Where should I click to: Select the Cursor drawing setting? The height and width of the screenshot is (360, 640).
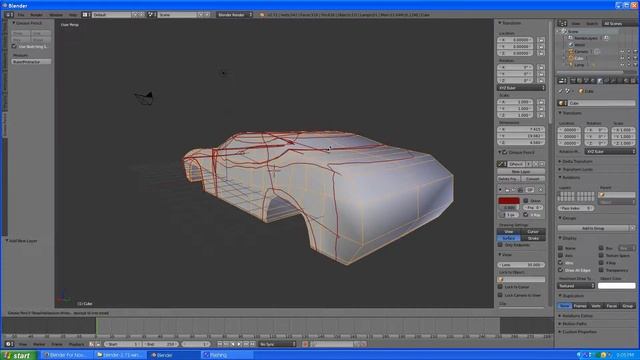click(x=533, y=231)
